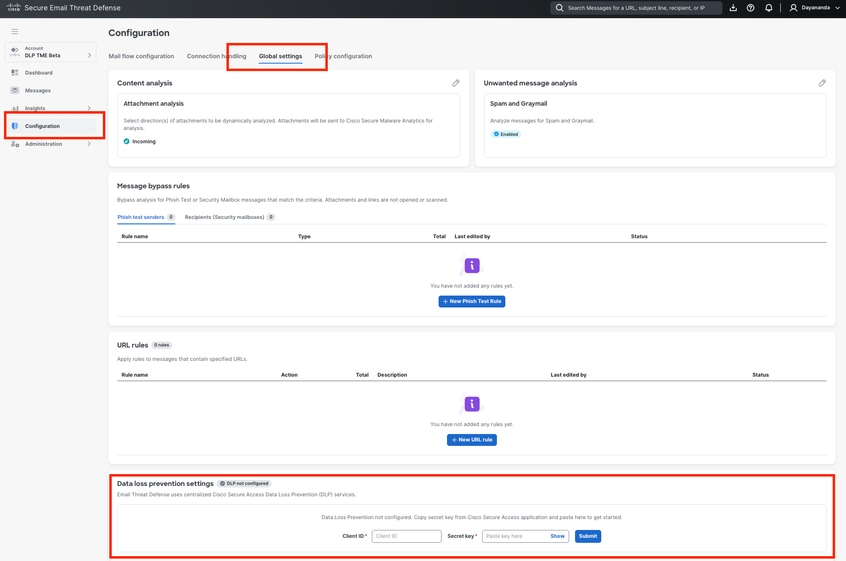Click the hamburger menu icon in sidebar
Screen dimensions: 846x561
coord(15,32)
